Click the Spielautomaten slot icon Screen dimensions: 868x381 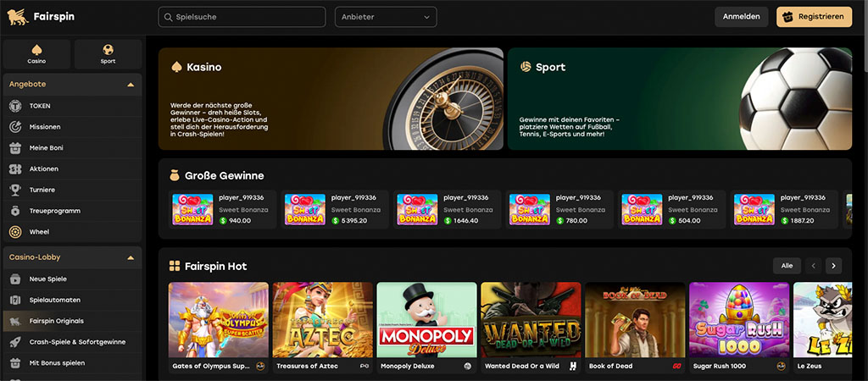pos(15,300)
